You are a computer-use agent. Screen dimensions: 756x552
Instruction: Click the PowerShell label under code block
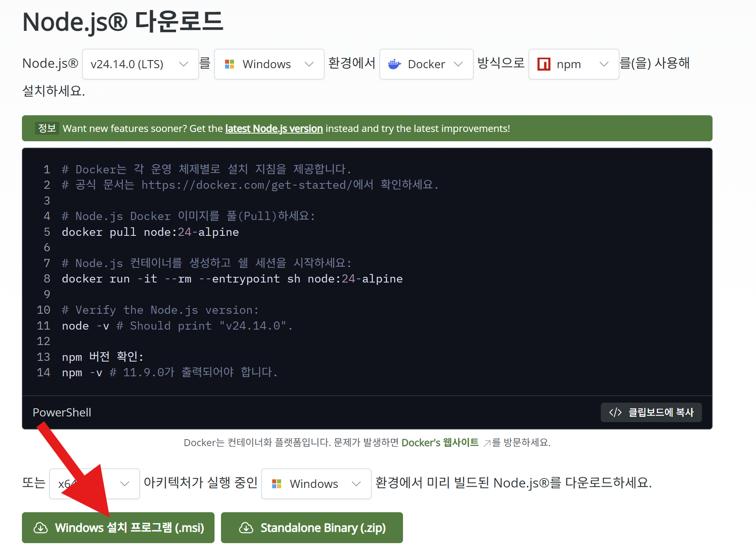click(62, 412)
